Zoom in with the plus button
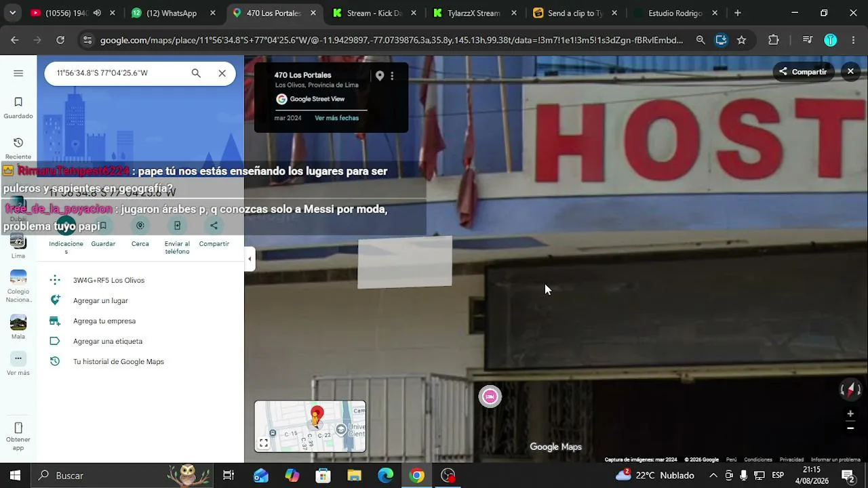 point(850,413)
